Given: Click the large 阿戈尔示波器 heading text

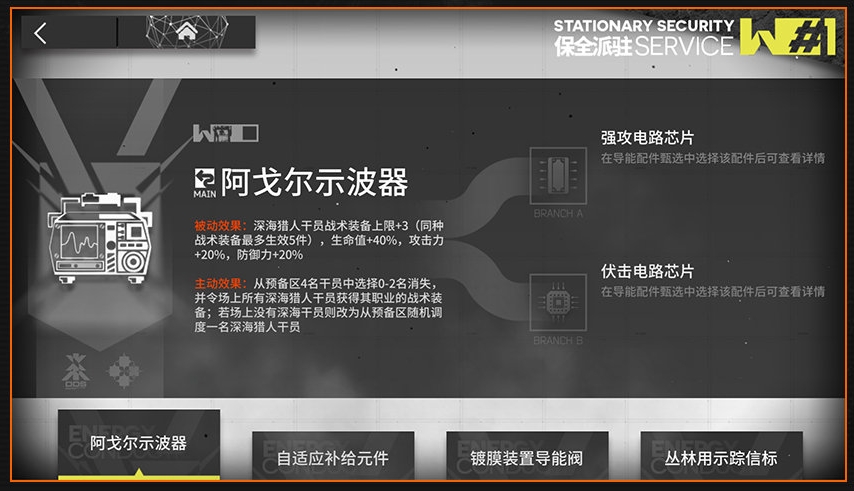Looking at the screenshot, I should tap(315, 183).
